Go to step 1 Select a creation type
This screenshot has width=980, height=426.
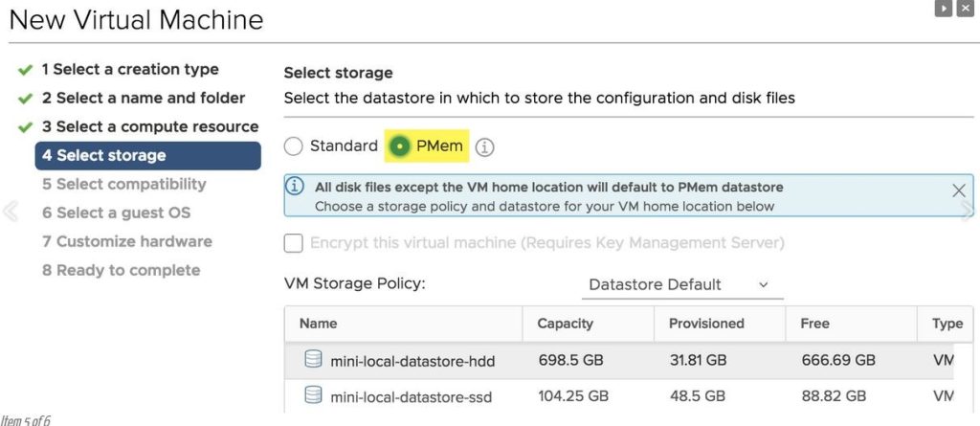(130, 70)
